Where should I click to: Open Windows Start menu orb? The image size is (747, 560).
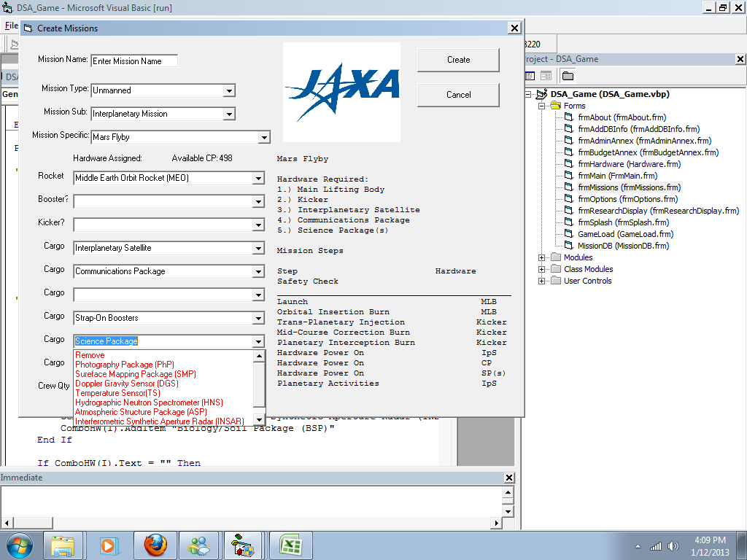tap(20, 545)
